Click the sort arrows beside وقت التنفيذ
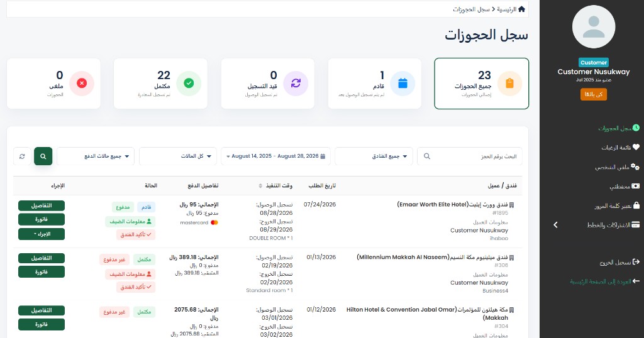The image size is (644, 338). coord(260,186)
